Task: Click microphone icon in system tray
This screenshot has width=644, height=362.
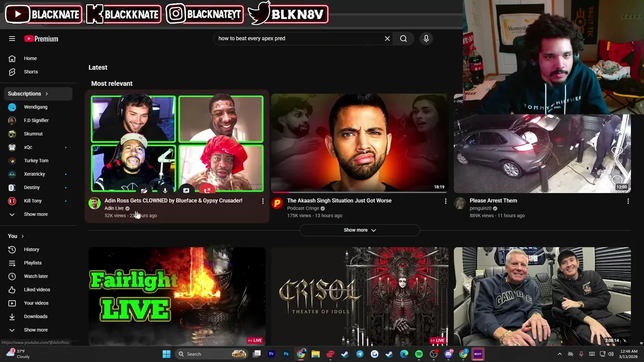Action: tap(581, 354)
